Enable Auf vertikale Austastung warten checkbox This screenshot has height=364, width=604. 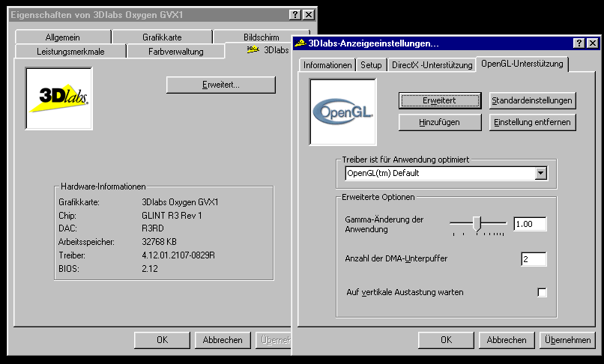tap(542, 292)
